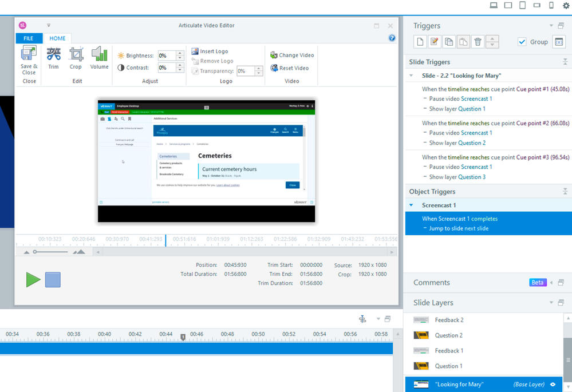Collapse the Slide 2.2 "Looking for Mary" triggers
This screenshot has height=392, width=572.
point(412,76)
